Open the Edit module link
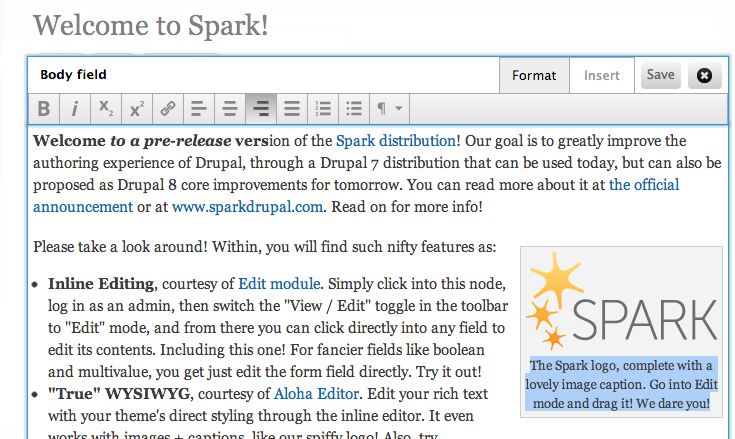Screen dimensions: 735x439 pos(279,283)
